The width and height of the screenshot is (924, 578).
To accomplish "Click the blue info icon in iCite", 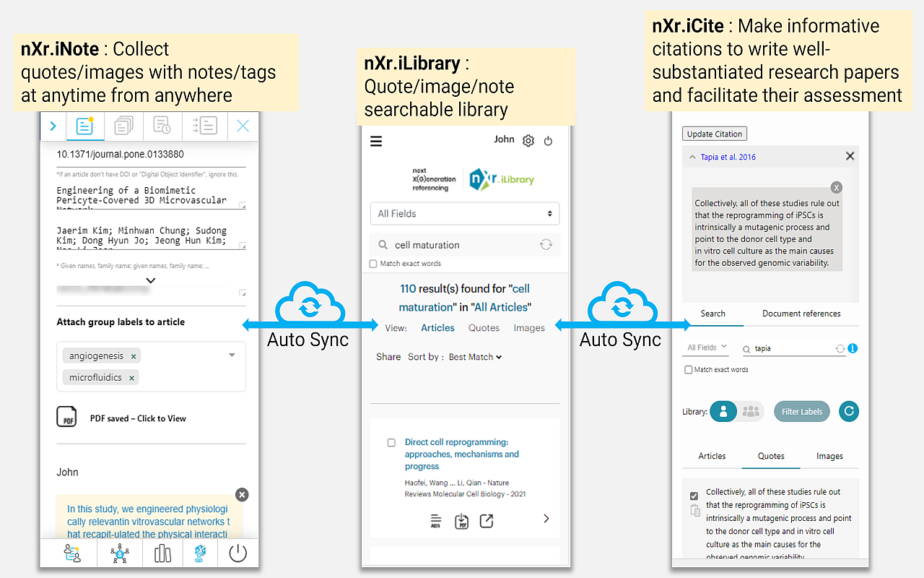I will [853, 348].
